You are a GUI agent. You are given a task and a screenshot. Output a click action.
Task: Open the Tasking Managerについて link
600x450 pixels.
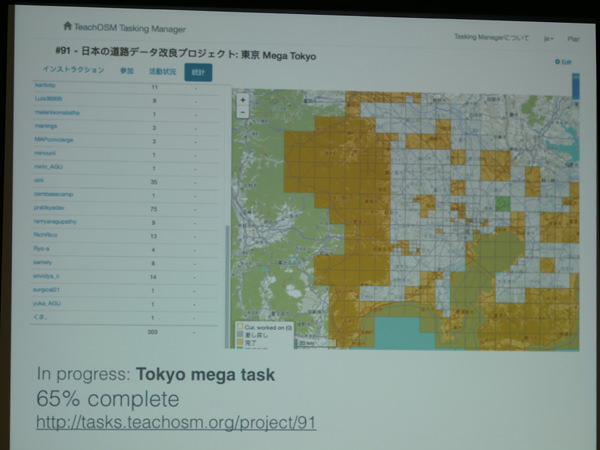pyautogui.click(x=489, y=36)
